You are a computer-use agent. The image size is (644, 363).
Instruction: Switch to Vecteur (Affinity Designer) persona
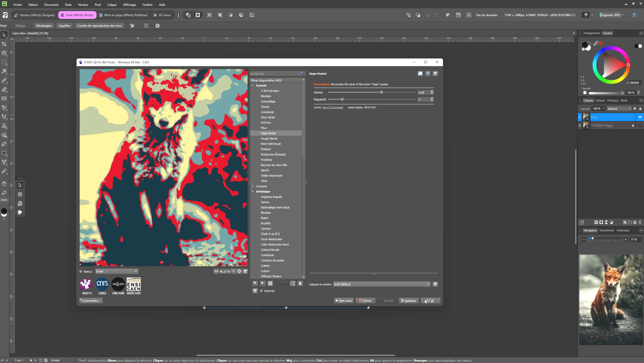pyautogui.click(x=35, y=15)
